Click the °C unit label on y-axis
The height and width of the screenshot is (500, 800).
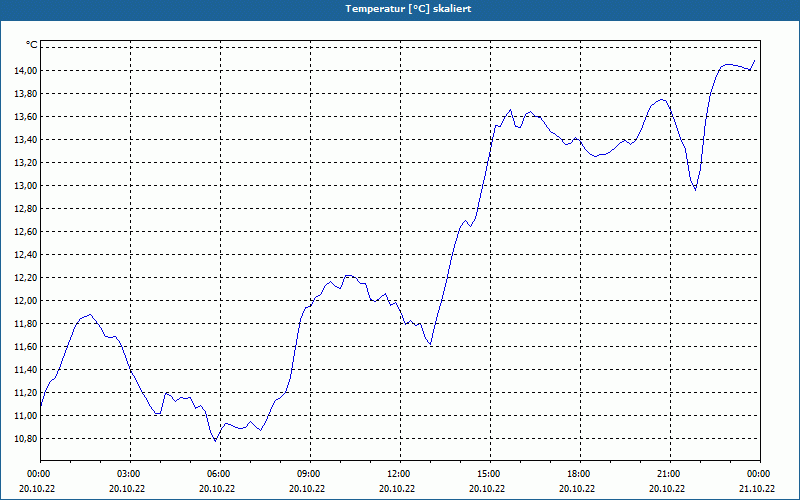(32, 45)
